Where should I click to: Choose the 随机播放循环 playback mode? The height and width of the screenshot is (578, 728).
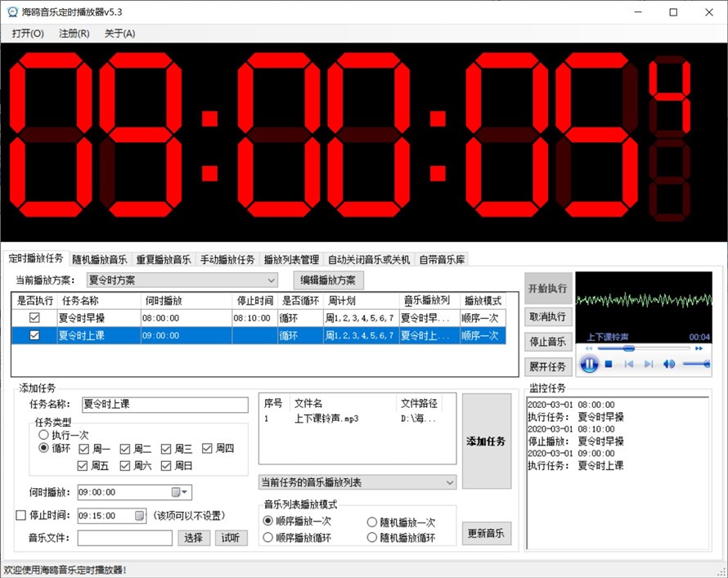[373, 537]
